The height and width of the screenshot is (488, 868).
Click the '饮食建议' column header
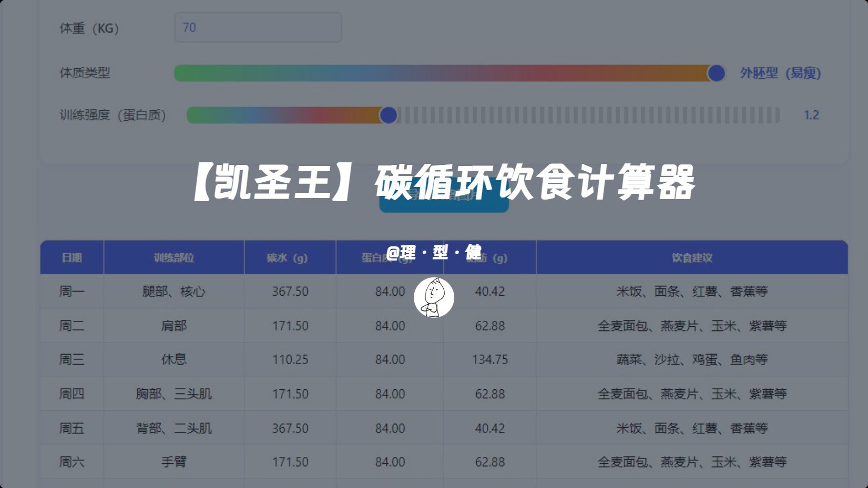(692, 257)
